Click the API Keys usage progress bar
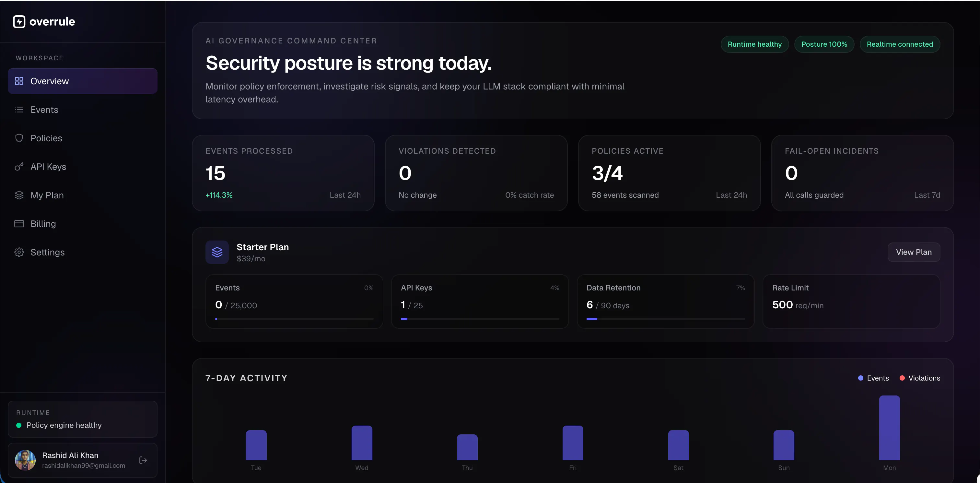The height and width of the screenshot is (483, 980). tap(480, 319)
